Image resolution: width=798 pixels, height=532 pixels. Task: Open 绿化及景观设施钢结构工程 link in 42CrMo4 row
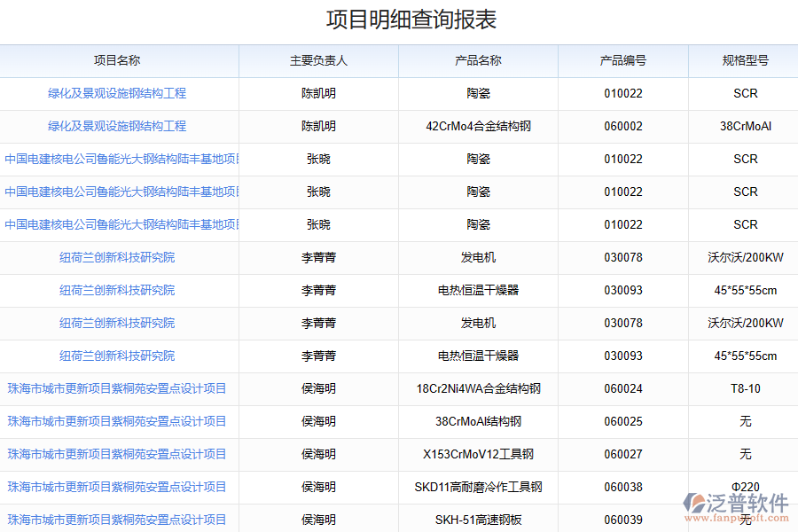click(117, 126)
